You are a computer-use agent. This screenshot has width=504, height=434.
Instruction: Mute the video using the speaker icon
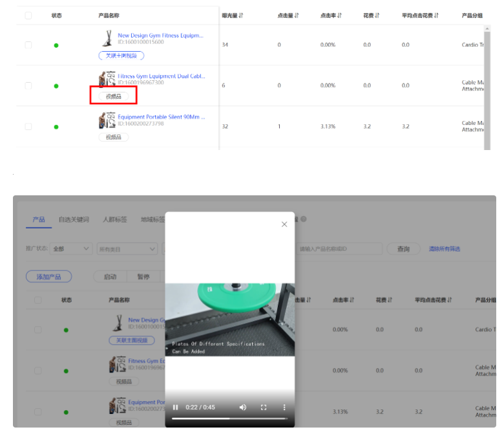(x=243, y=407)
